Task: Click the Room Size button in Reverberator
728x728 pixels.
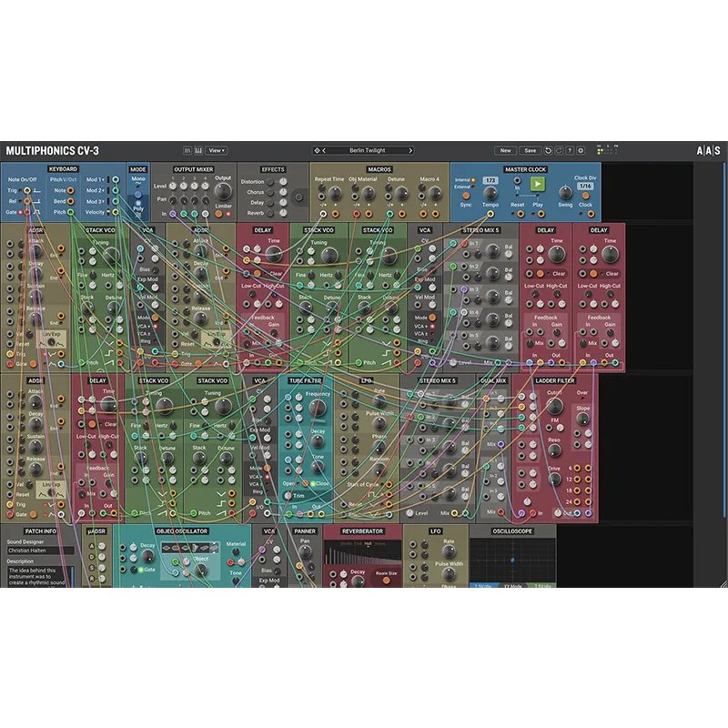Action: click(x=386, y=581)
